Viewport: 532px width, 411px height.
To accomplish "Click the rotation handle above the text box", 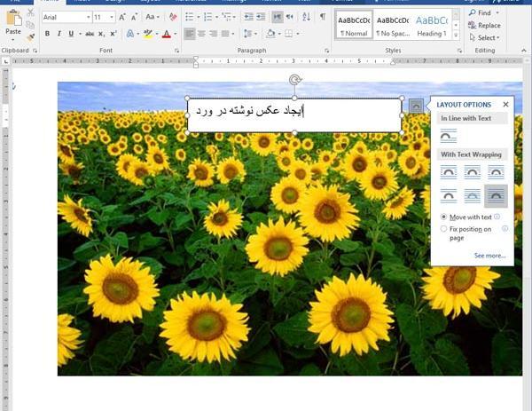I will coord(294,80).
